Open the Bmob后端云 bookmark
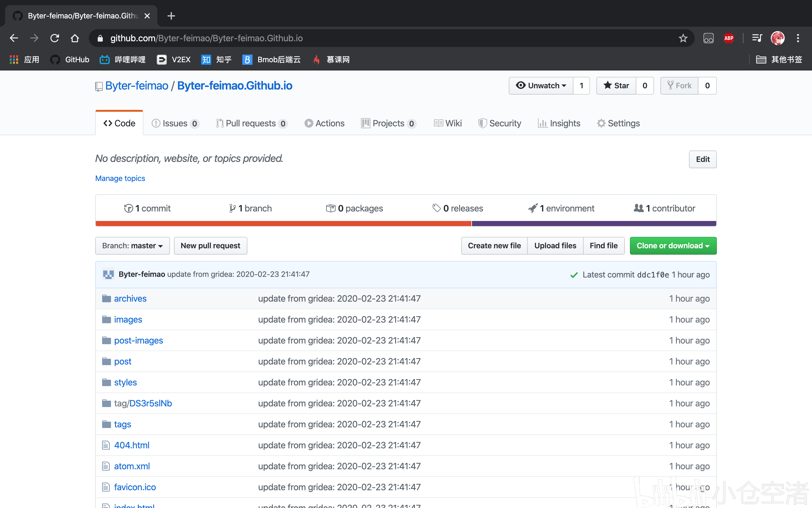812x508 pixels. tap(271, 59)
